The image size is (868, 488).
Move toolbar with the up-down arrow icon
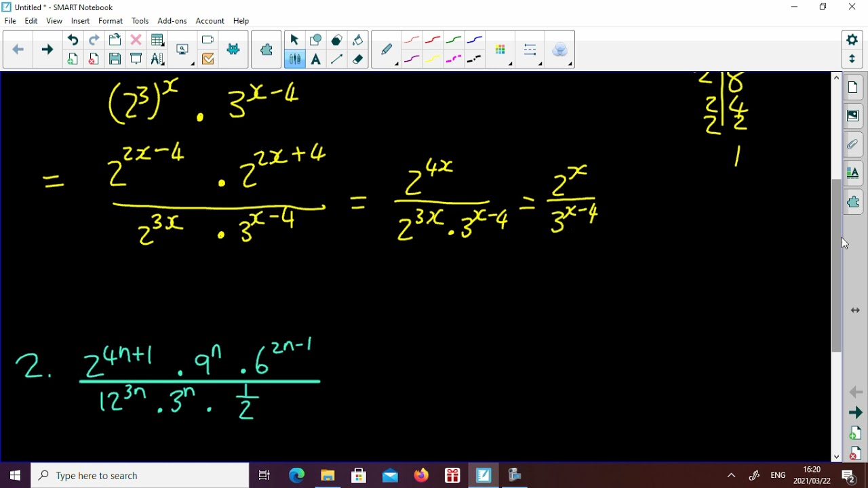[x=852, y=59]
